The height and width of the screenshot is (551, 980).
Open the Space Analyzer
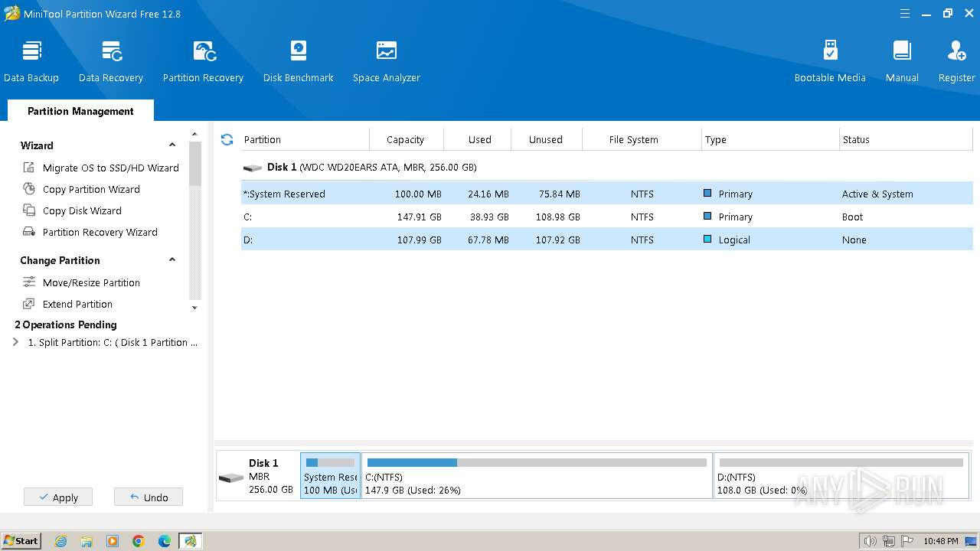[x=387, y=61]
